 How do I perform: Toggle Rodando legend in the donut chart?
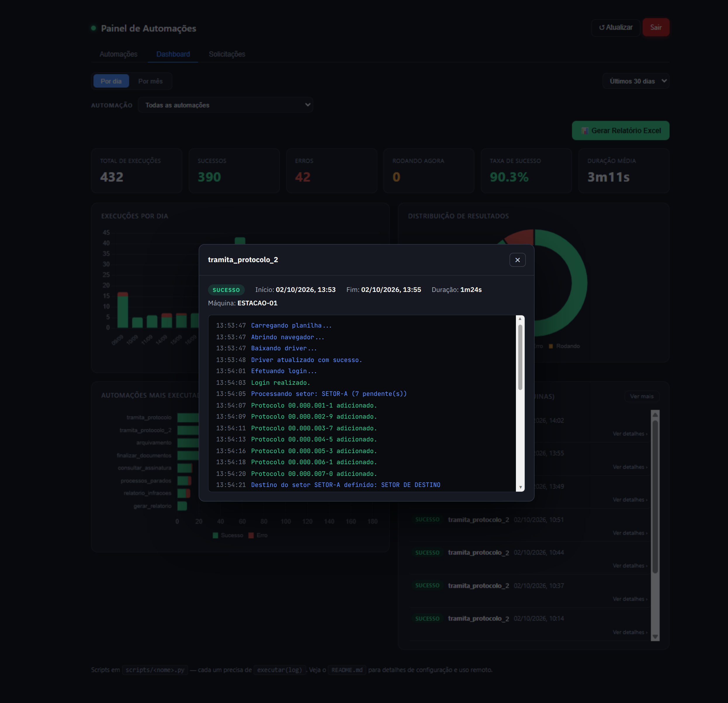click(x=564, y=346)
